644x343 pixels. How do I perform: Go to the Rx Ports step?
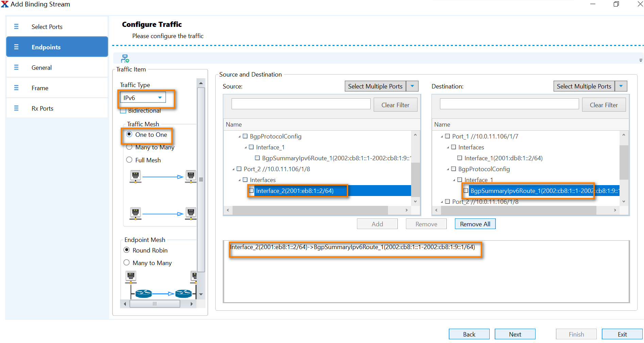point(57,108)
